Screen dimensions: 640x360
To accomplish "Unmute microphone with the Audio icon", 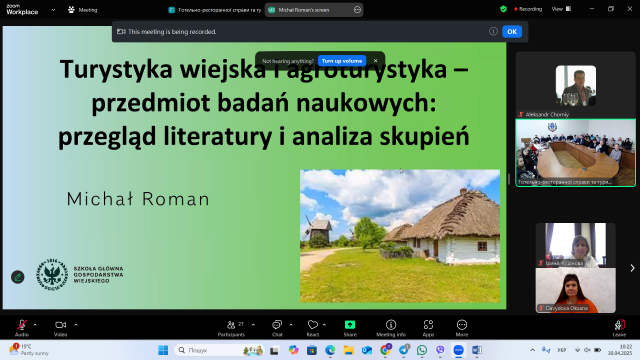I will 22,325.
